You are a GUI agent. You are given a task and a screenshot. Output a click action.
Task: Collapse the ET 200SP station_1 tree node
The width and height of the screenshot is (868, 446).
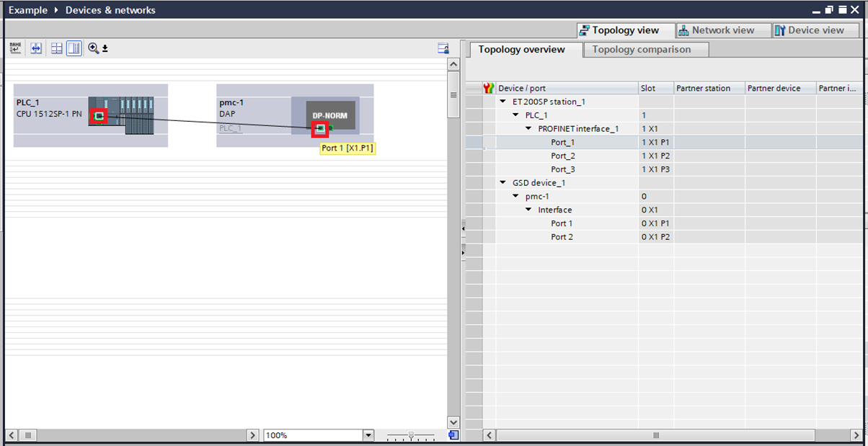(502, 101)
